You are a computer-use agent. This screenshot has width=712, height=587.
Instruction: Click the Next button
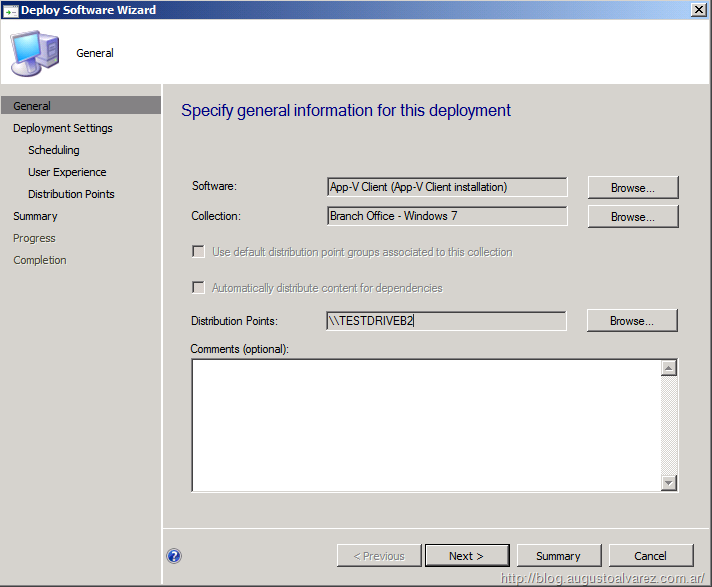(x=466, y=556)
